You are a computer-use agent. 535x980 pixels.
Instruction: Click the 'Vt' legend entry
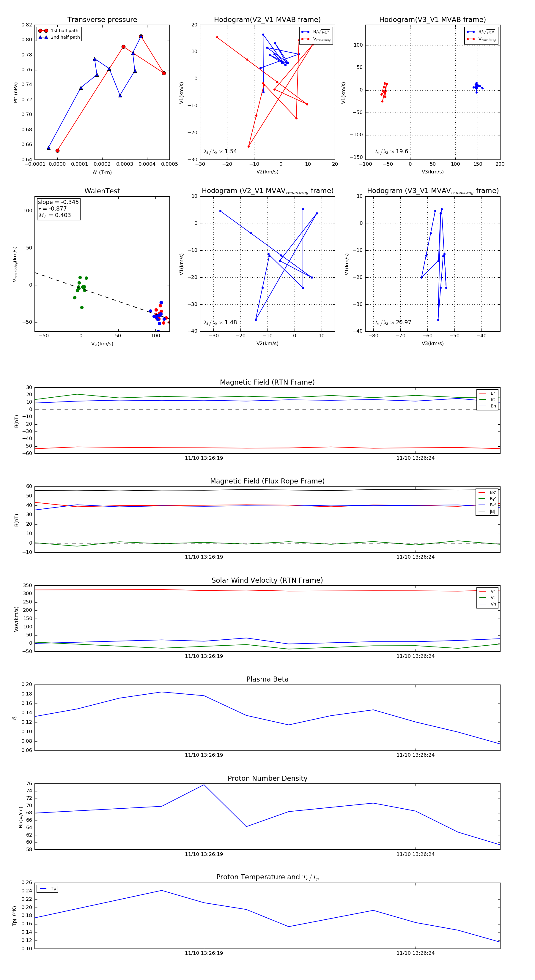488,598
